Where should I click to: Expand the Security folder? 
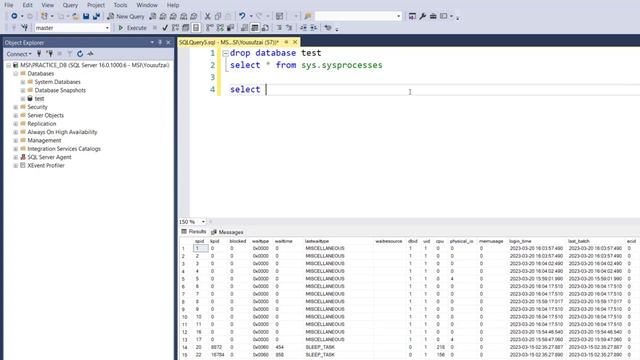[16, 107]
